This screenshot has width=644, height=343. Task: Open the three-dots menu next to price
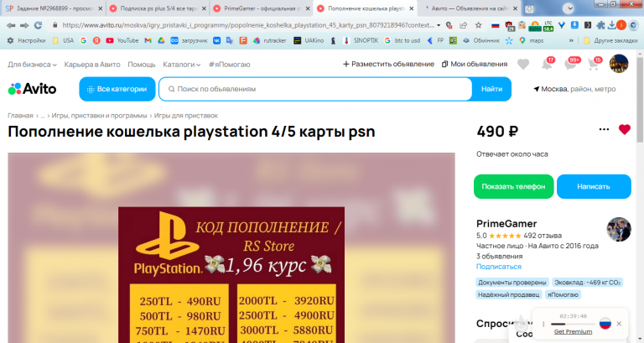click(604, 129)
